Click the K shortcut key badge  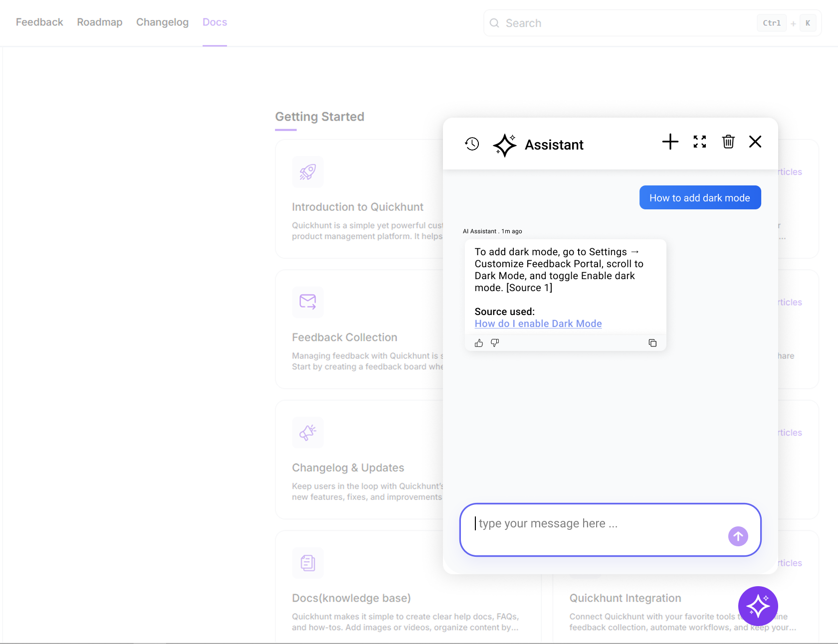coord(808,23)
